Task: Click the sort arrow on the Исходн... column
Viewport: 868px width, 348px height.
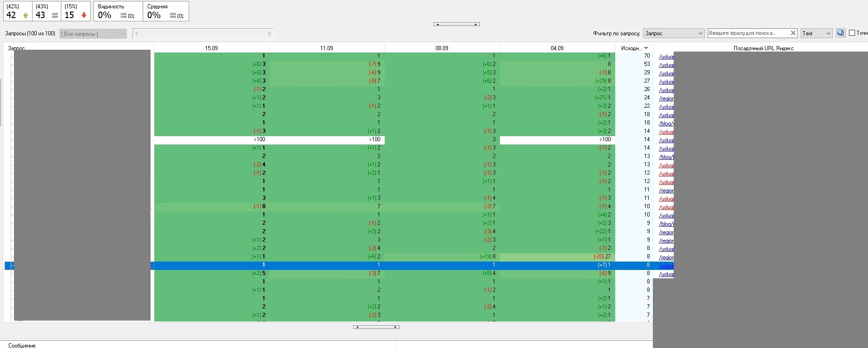Action: [x=646, y=48]
